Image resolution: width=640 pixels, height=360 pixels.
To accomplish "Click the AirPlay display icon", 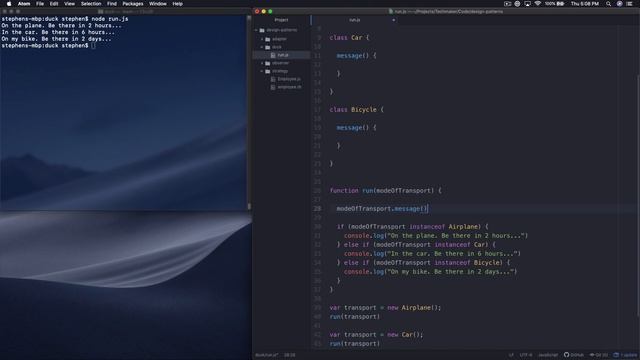I will point(527,4).
